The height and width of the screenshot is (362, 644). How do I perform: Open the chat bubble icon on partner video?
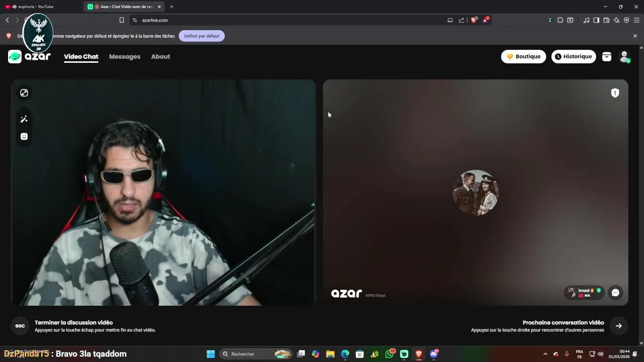tap(615, 293)
